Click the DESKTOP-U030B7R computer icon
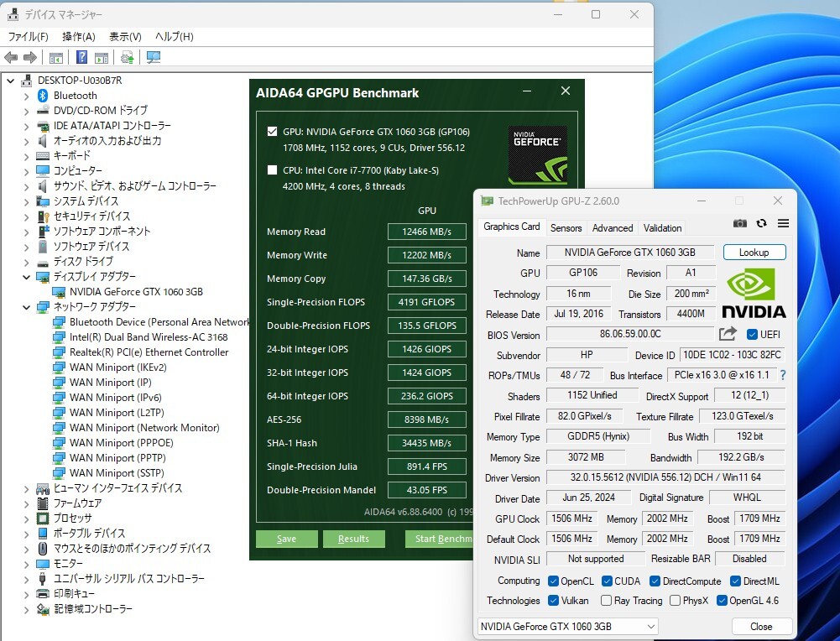The image size is (840, 641). pyautogui.click(x=26, y=81)
